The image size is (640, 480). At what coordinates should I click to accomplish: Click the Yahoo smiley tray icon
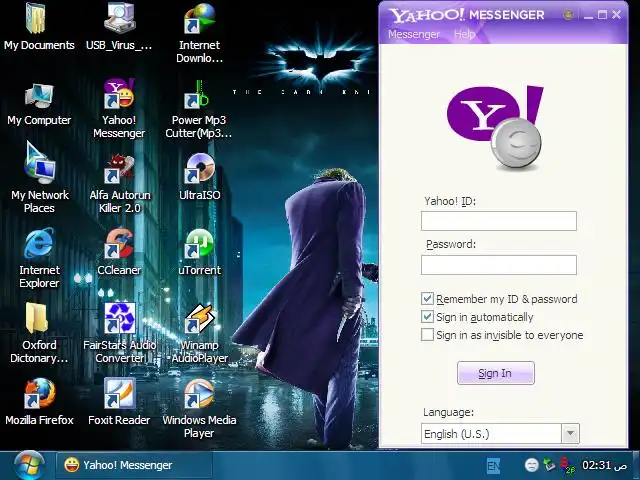pos(531,465)
